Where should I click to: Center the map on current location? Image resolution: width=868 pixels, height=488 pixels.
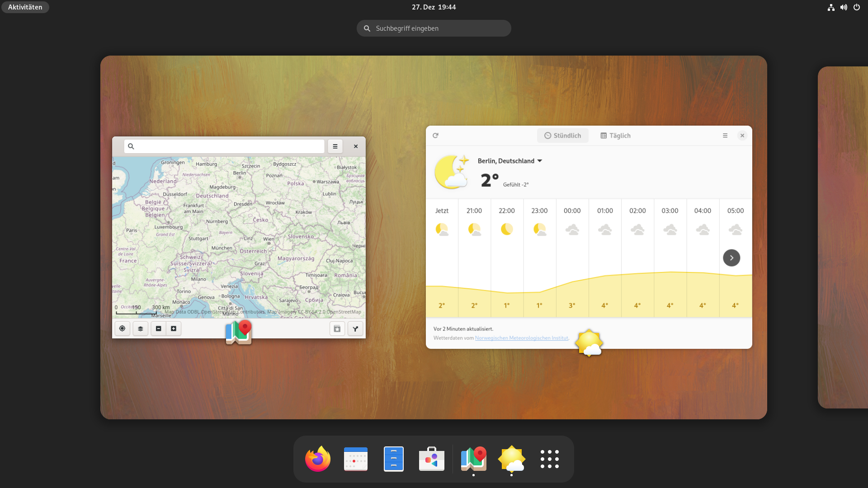point(122,328)
